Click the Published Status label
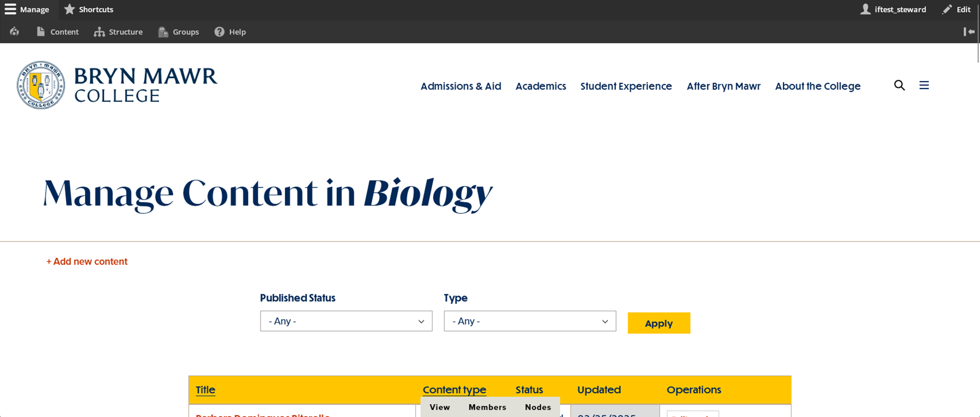The height and width of the screenshot is (417, 980). pyautogui.click(x=297, y=298)
